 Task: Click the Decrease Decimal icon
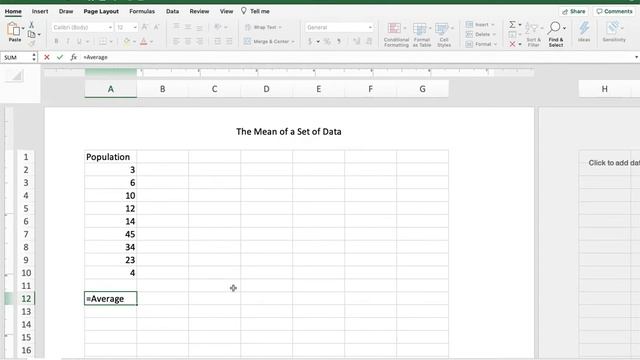(369, 41)
